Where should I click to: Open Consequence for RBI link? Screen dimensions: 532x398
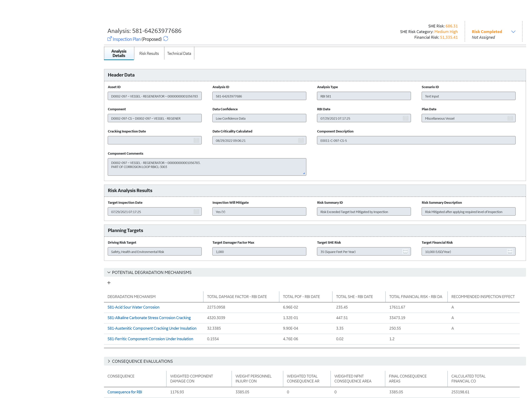tap(125, 392)
